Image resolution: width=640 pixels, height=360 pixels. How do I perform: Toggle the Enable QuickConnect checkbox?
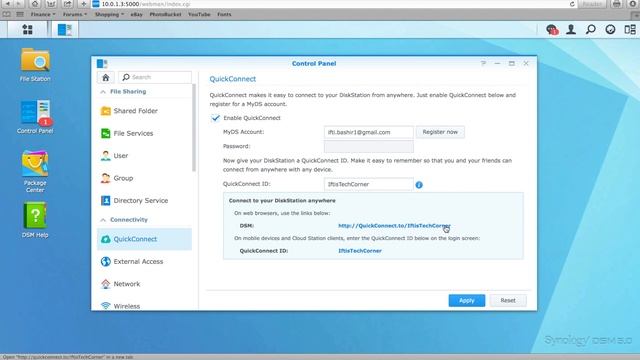pos(215,118)
